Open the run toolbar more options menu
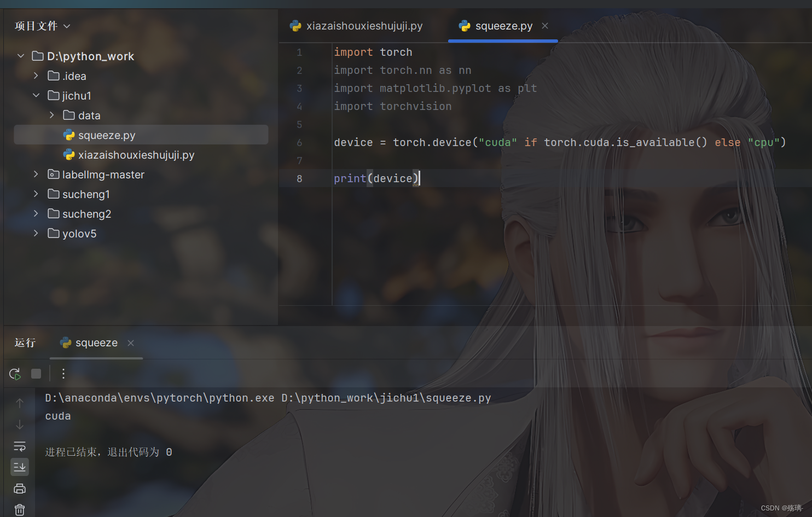The height and width of the screenshot is (517, 812). tap(63, 374)
